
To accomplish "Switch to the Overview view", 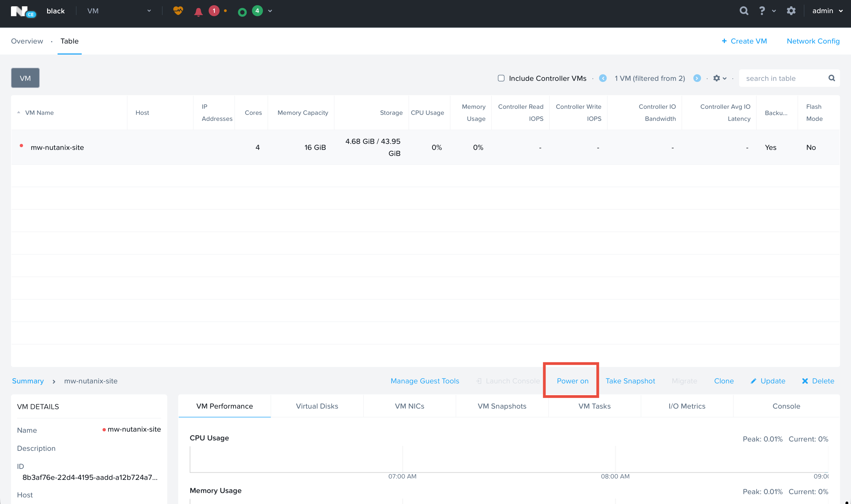I will (x=27, y=41).
